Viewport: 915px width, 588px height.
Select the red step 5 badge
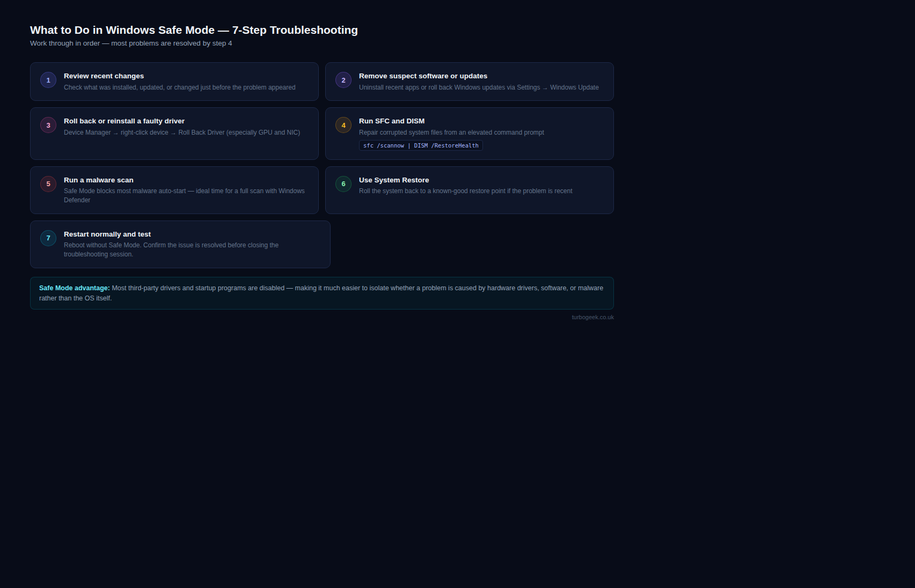click(x=48, y=184)
